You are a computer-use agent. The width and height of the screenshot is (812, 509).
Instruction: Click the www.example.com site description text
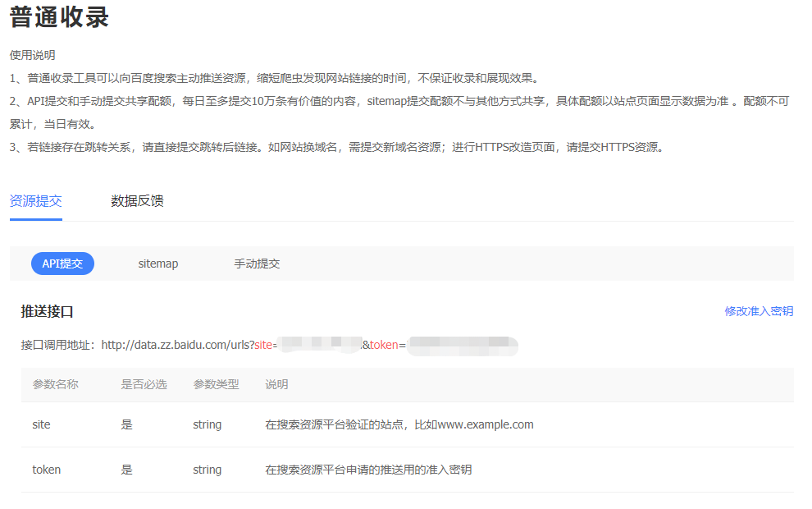(x=399, y=424)
